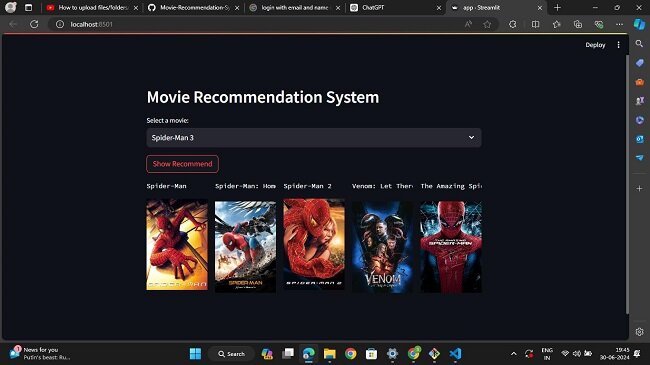Viewport: 650px width, 365px height.
Task: Open the favorites list icon
Action: click(556, 24)
